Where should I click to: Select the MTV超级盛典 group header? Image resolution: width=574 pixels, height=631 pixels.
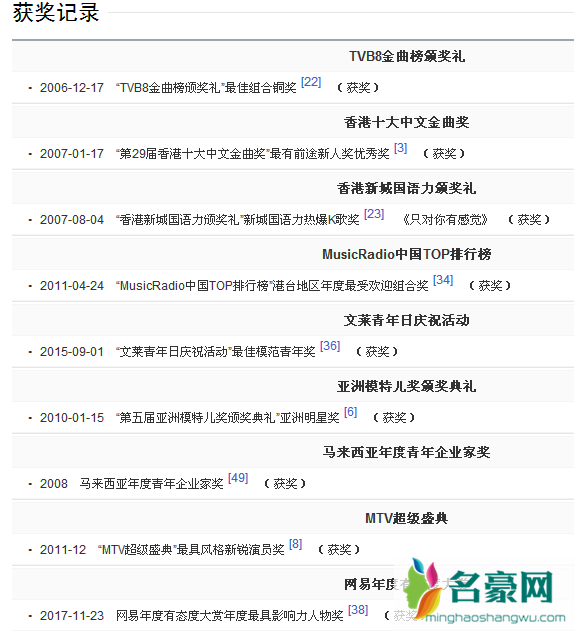(x=407, y=518)
